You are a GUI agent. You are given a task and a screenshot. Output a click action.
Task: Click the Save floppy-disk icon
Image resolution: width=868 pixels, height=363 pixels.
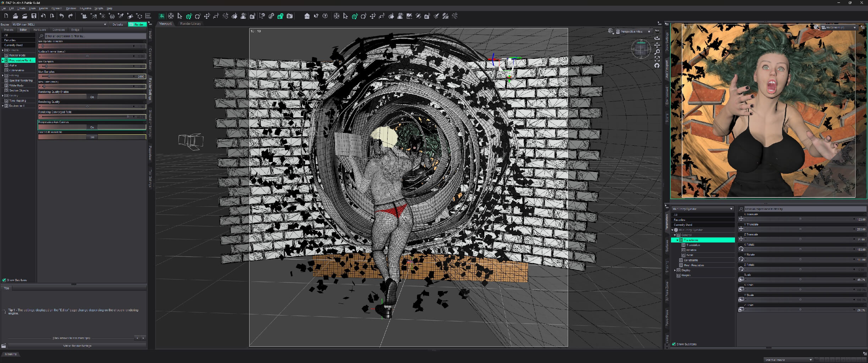click(x=34, y=16)
